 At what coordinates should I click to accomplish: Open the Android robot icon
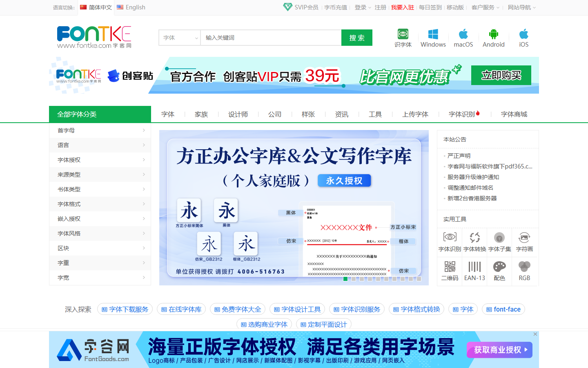pos(494,34)
